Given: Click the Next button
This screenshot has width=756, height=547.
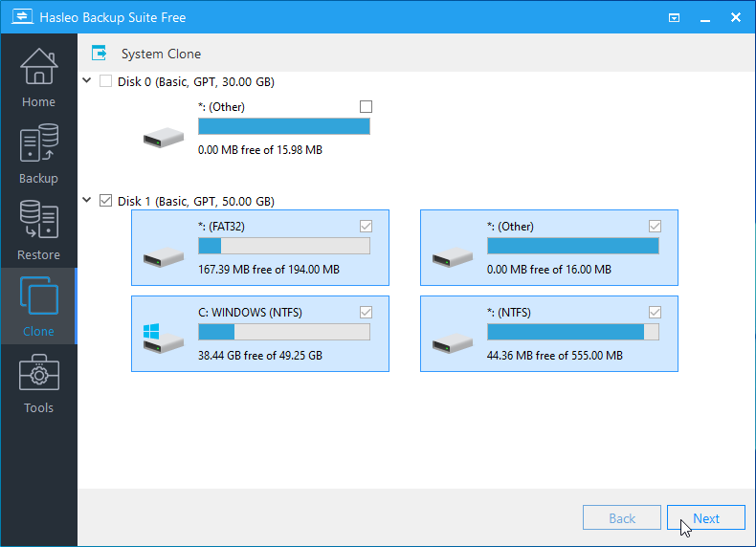Looking at the screenshot, I should click(706, 518).
